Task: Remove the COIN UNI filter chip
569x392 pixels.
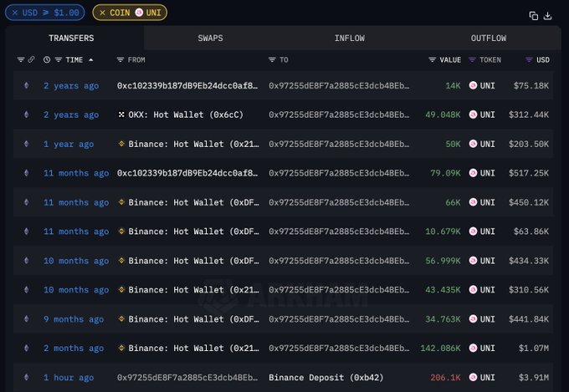Action: point(102,13)
